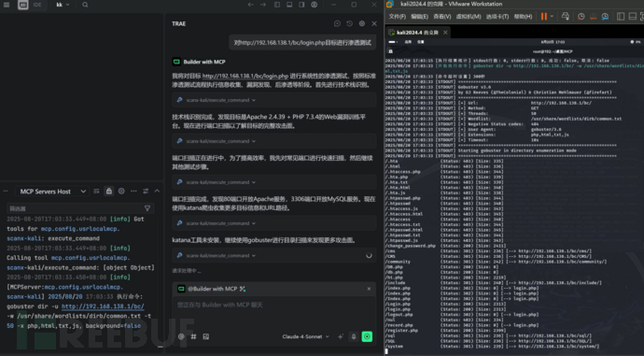Open the kk project dropdown
644x356 pixels.
(x=63, y=5)
